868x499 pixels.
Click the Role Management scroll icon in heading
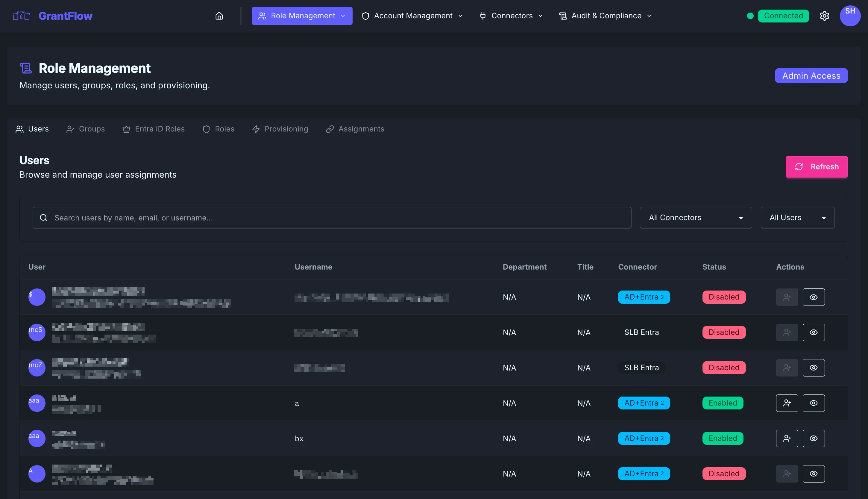[26, 68]
